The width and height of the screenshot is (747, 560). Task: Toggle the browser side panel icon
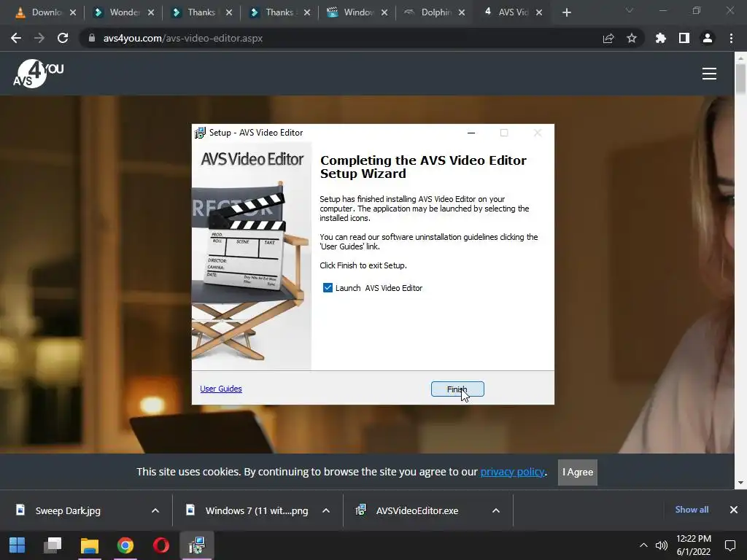684,38
